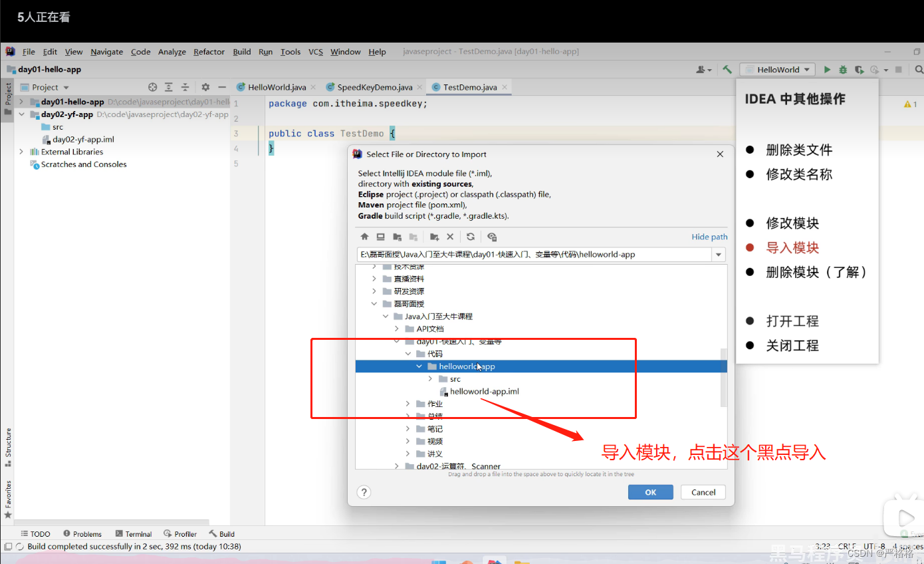Select the 视频 folder in the import dialog tree
924x564 pixels.
(x=435, y=442)
